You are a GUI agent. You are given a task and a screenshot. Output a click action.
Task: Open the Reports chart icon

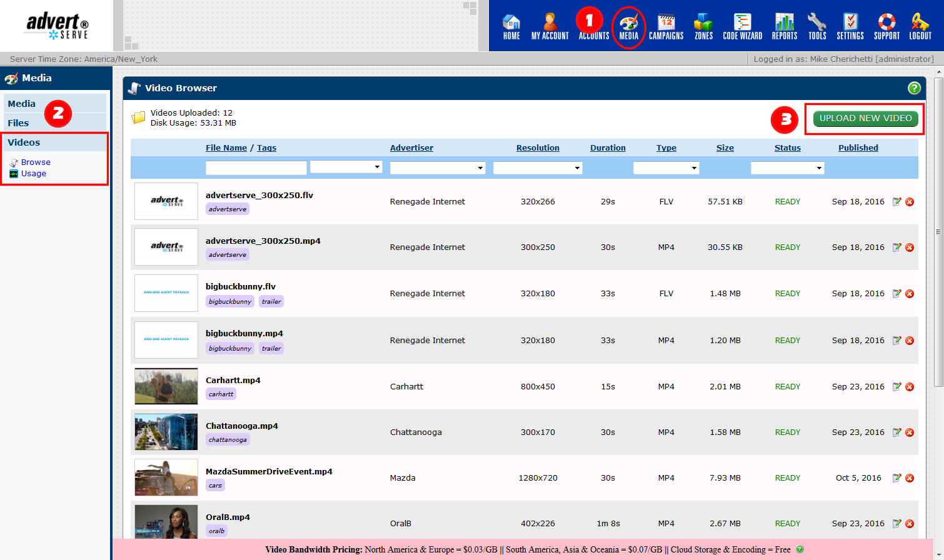pos(785,27)
